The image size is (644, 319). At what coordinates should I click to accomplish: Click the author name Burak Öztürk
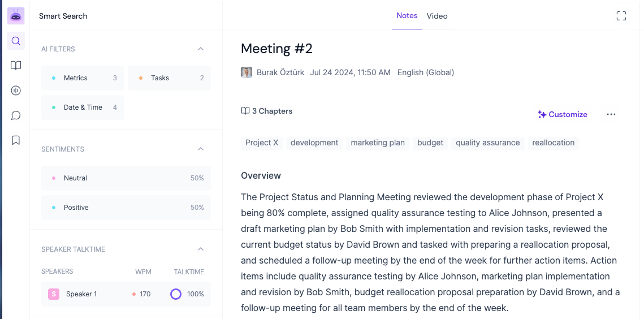coord(280,72)
